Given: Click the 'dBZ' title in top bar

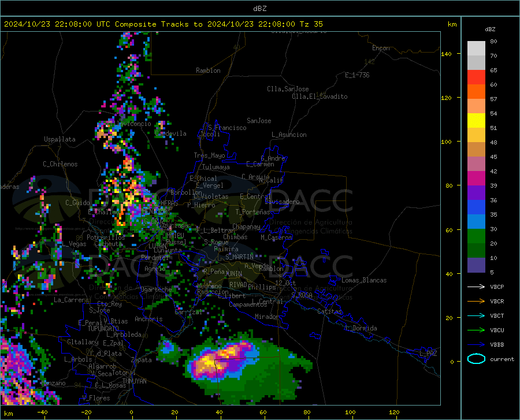Looking at the screenshot, I should pyautogui.click(x=259, y=9).
